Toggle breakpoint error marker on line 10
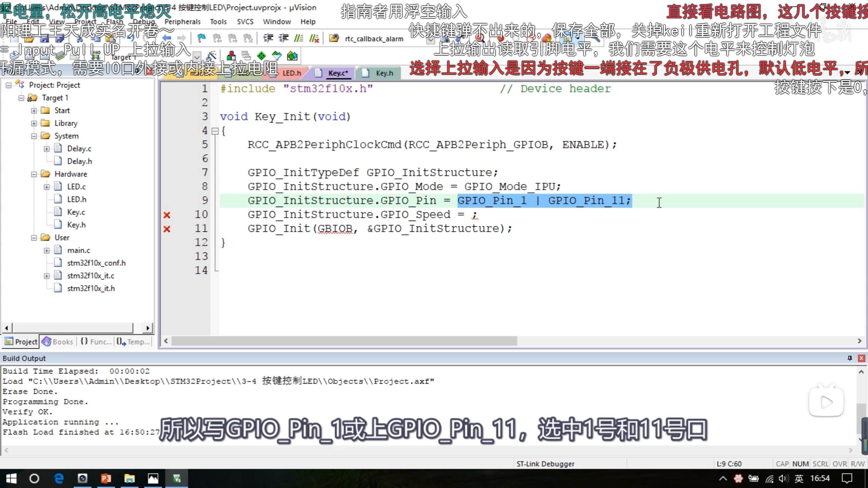This screenshot has width=868, height=488. coord(166,215)
